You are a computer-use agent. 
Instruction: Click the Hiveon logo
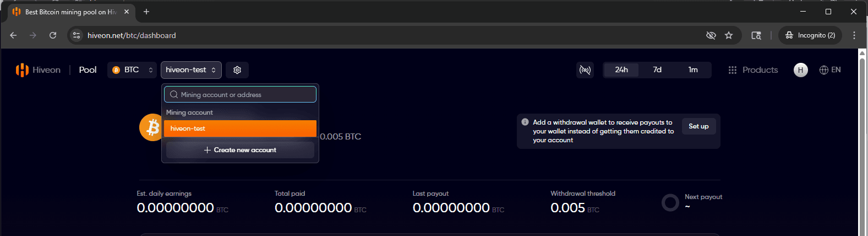coord(38,70)
